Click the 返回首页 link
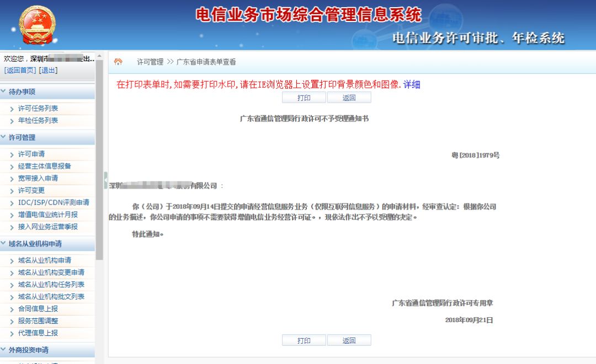The image size is (596, 364). (20, 70)
